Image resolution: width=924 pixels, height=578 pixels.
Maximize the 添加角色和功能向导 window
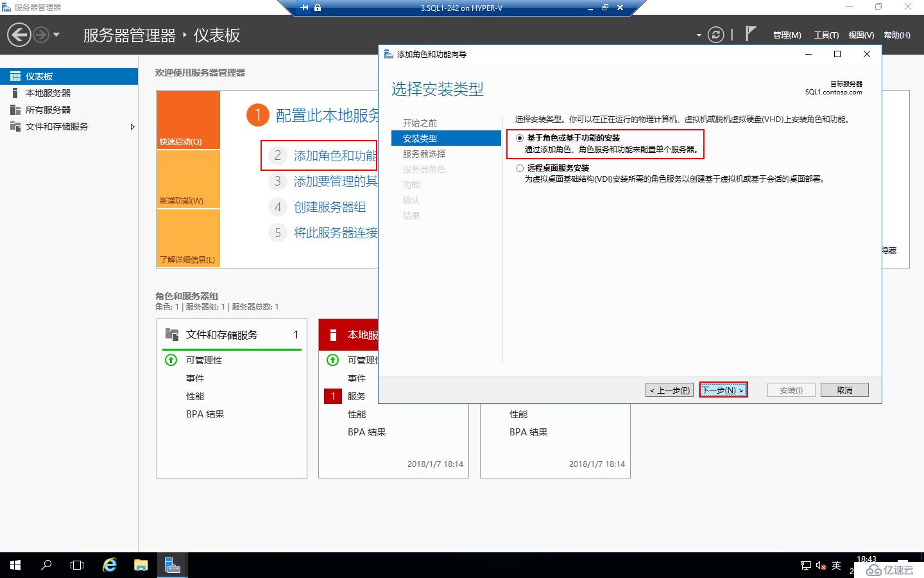837,54
